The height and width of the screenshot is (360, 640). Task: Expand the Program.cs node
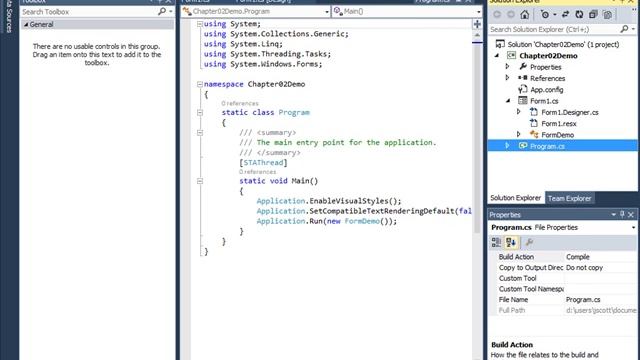point(507,145)
